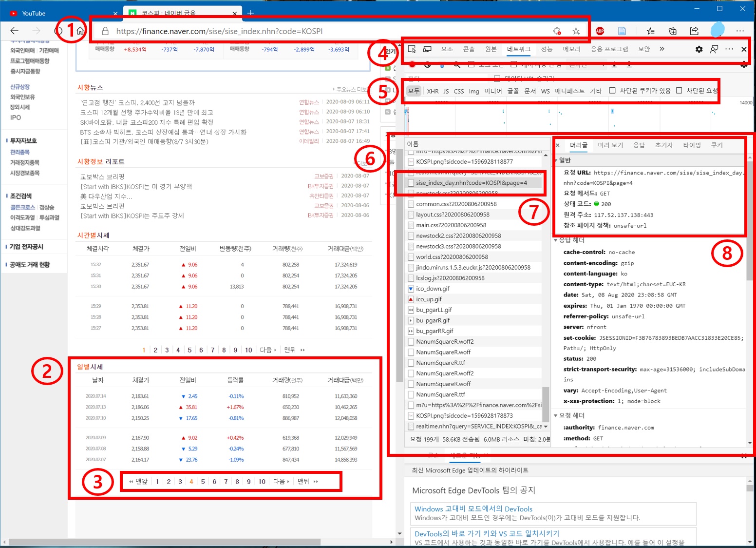This screenshot has height=548, width=756.
Task: Click the page horizontal scrollbar at bottom
Action: tap(165, 542)
